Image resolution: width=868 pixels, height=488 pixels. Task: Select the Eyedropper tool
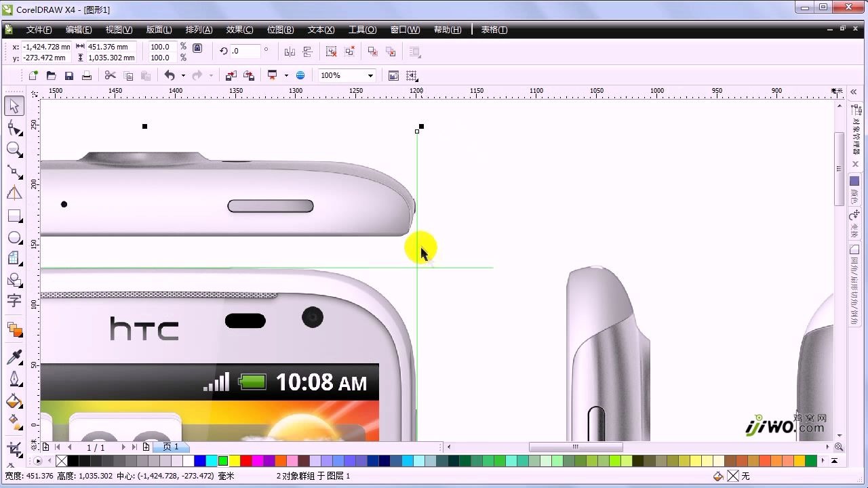coord(14,357)
